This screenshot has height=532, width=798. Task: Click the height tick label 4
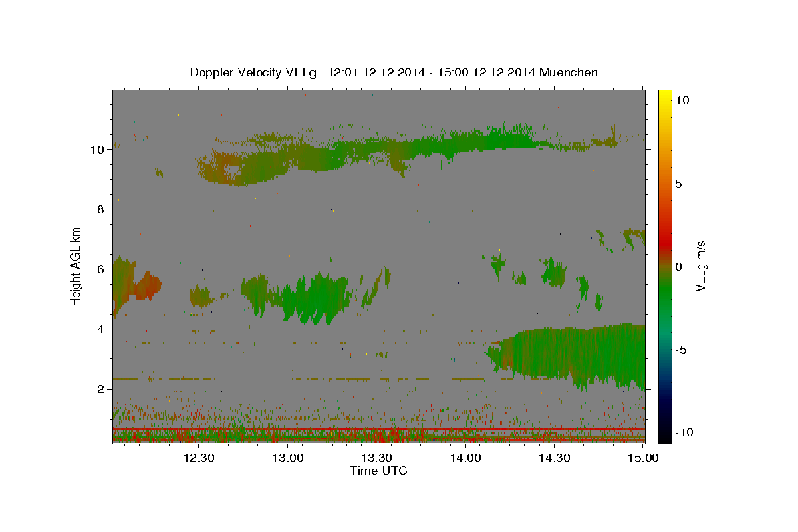tap(101, 329)
